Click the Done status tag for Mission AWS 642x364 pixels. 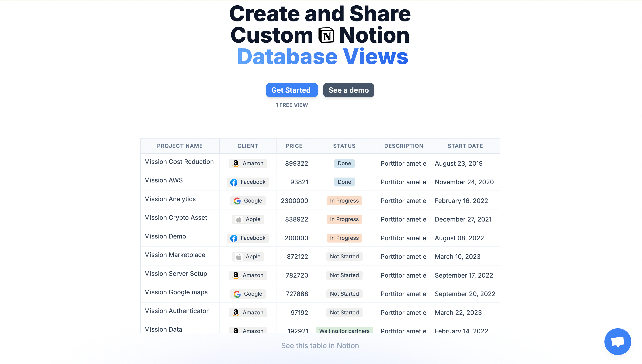click(x=344, y=182)
